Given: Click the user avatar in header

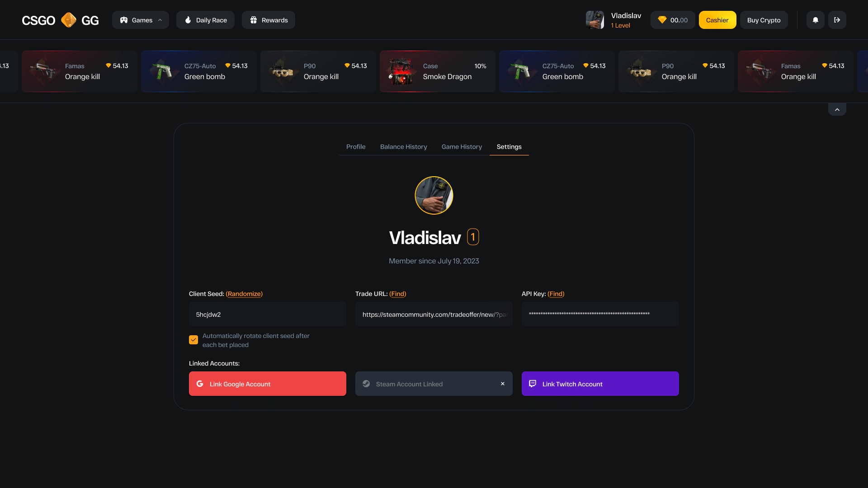Looking at the screenshot, I should click(x=595, y=20).
